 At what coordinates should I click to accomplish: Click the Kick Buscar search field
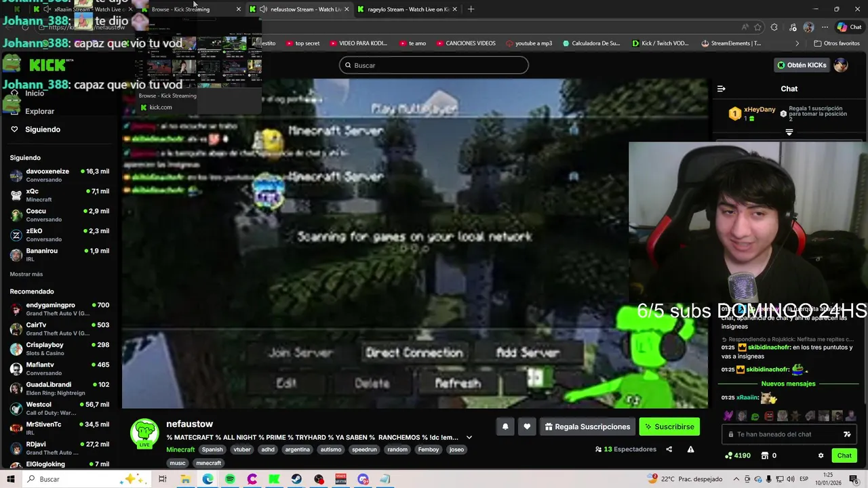point(434,65)
